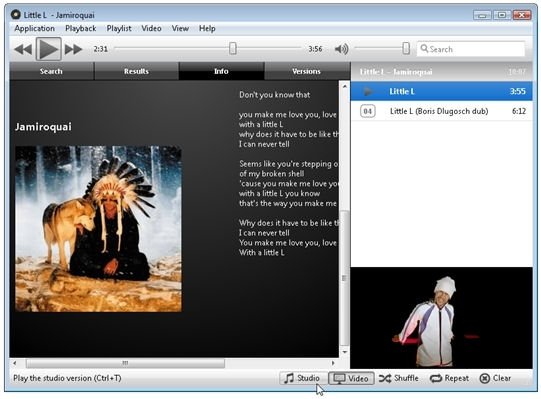Click the lyrics scrollbar up arrow
This screenshot has width=541, height=399.
(344, 86)
